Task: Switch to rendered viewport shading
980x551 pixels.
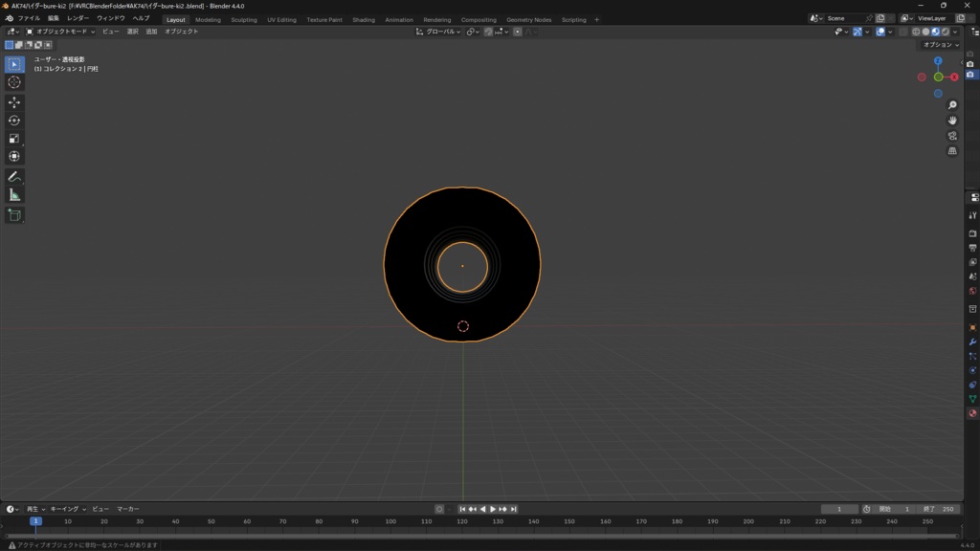Action: (x=946, y=32)
